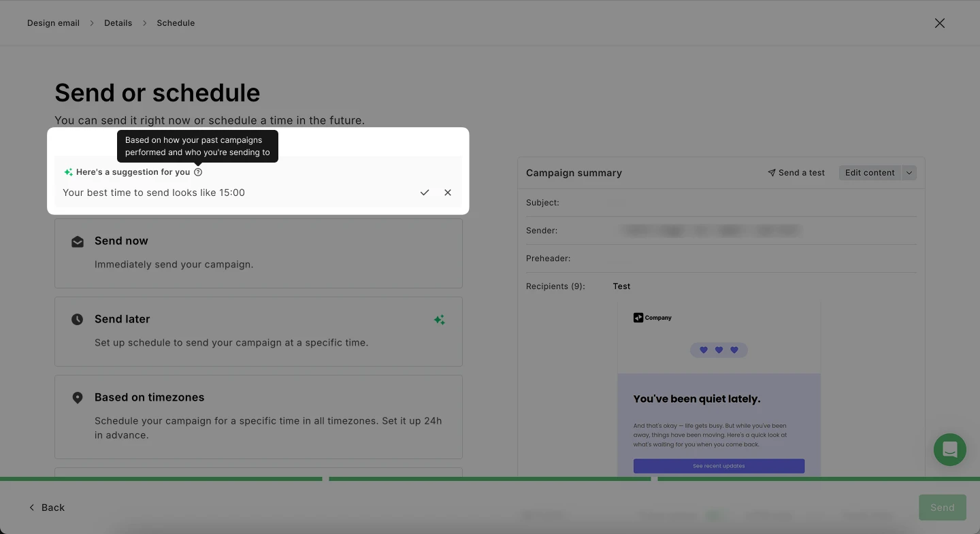Select the Based on timezones option
Screen dimensions: 980x534
click(x=259, y=417)
